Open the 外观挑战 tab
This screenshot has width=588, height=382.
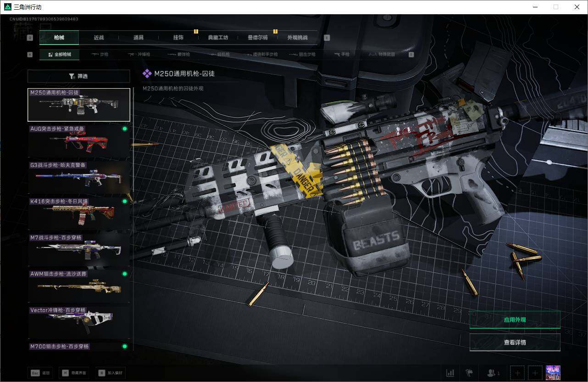(x=298, y=38)
